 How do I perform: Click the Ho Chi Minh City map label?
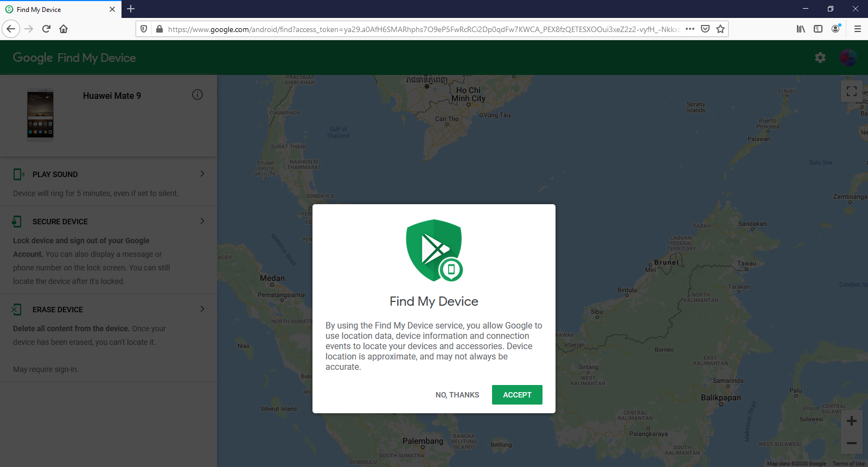point(469,94)
